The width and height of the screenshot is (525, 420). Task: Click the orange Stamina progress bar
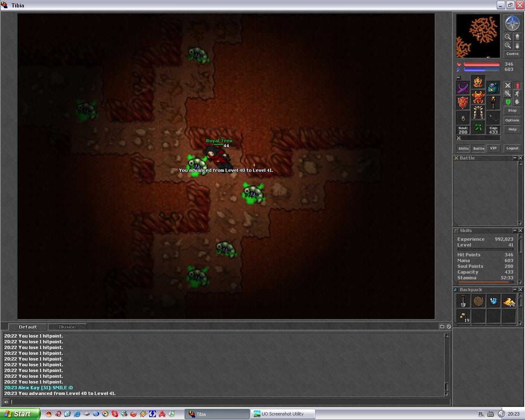485,282
